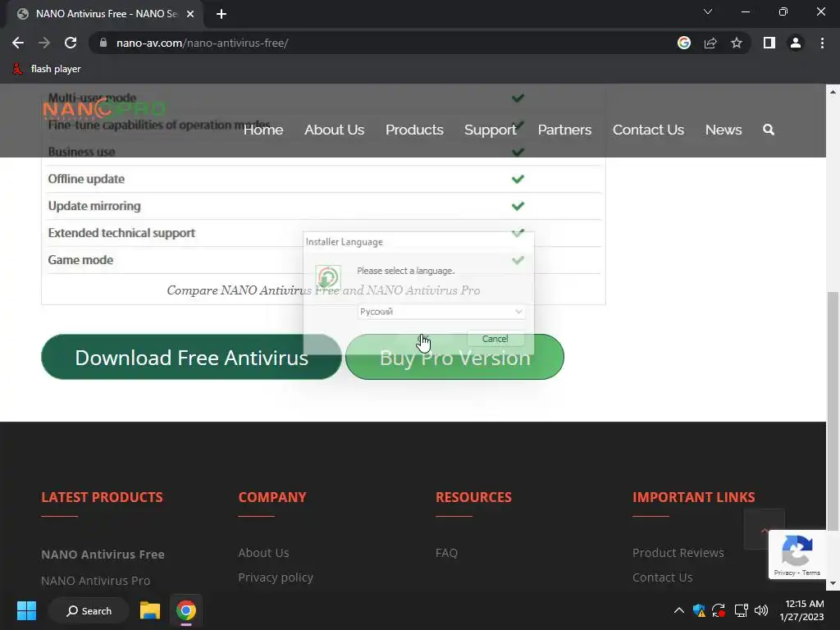Open reCAPTCHA Terms link

[811, 573]
